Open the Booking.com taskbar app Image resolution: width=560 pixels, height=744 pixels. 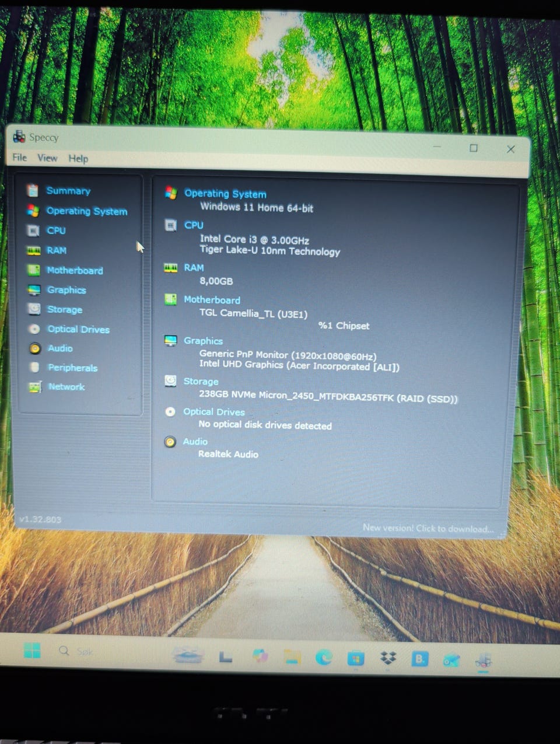coord(419,659)
